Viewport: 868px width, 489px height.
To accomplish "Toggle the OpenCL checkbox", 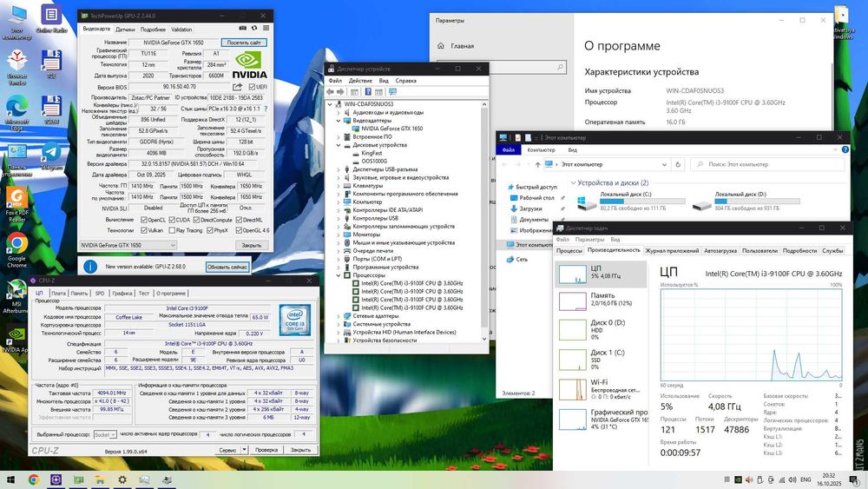I will click(x=143, y=220).
